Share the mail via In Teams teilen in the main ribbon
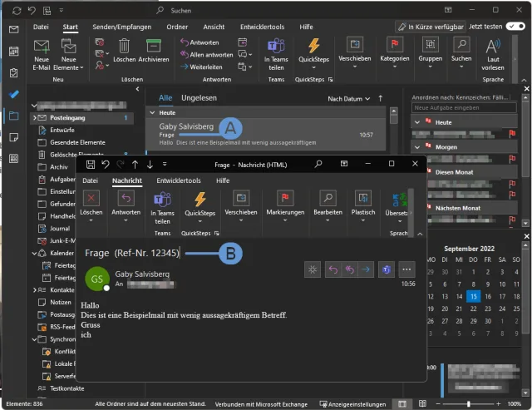The height and width of the screenshot is (410, 532). coord(275,51)
